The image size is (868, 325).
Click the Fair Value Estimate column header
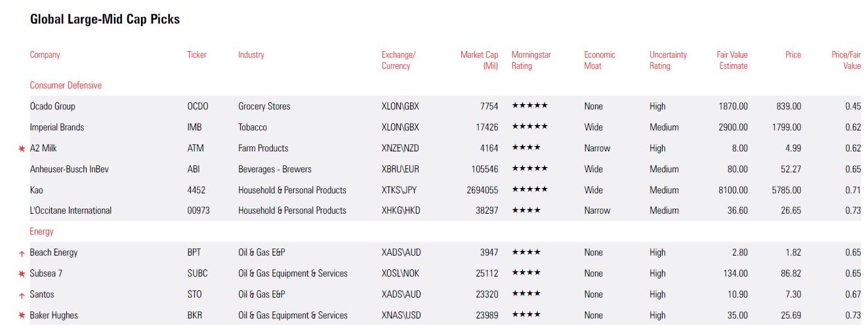[732, 60]
